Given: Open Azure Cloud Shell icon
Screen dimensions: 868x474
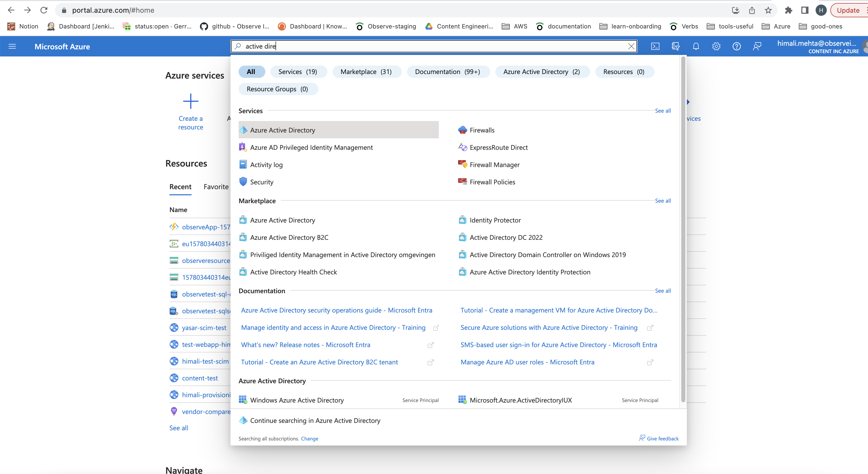Looking at the screenshot, I should 655,47.
